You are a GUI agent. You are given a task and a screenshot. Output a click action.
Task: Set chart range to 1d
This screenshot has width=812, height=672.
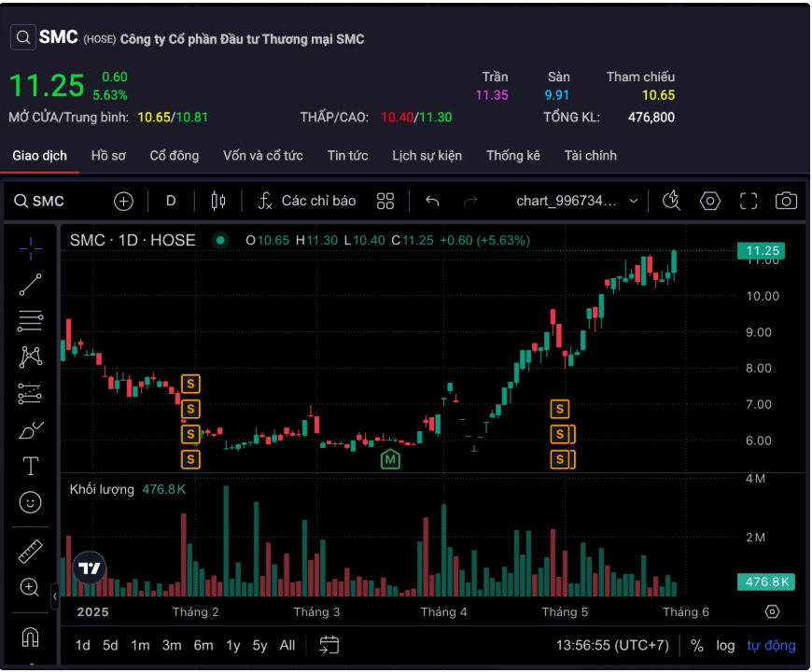point(83,646)
